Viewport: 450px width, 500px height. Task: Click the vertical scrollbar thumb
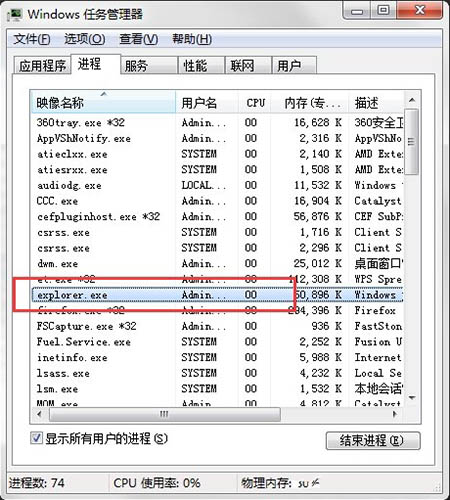(412, 142)
